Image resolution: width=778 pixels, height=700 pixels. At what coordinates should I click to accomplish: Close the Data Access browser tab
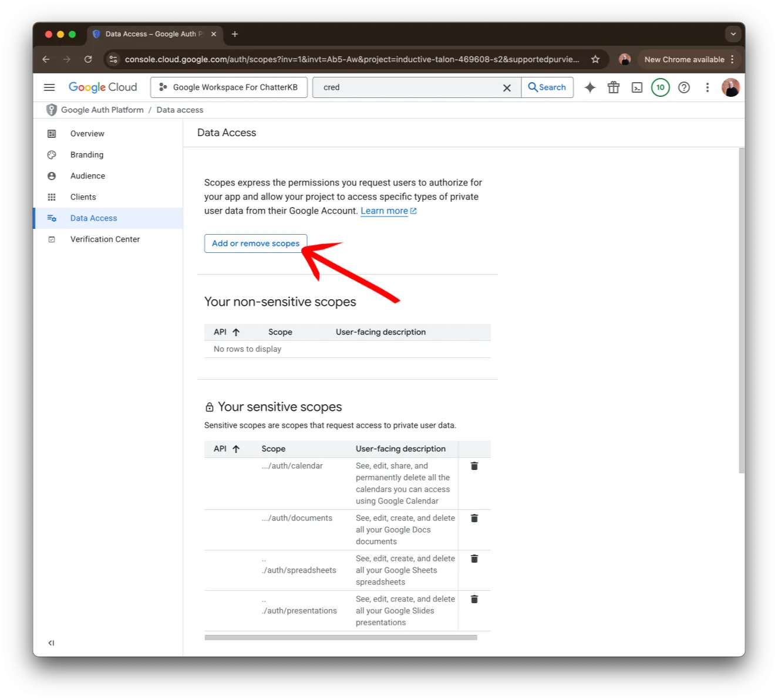[x=214, y=34]
